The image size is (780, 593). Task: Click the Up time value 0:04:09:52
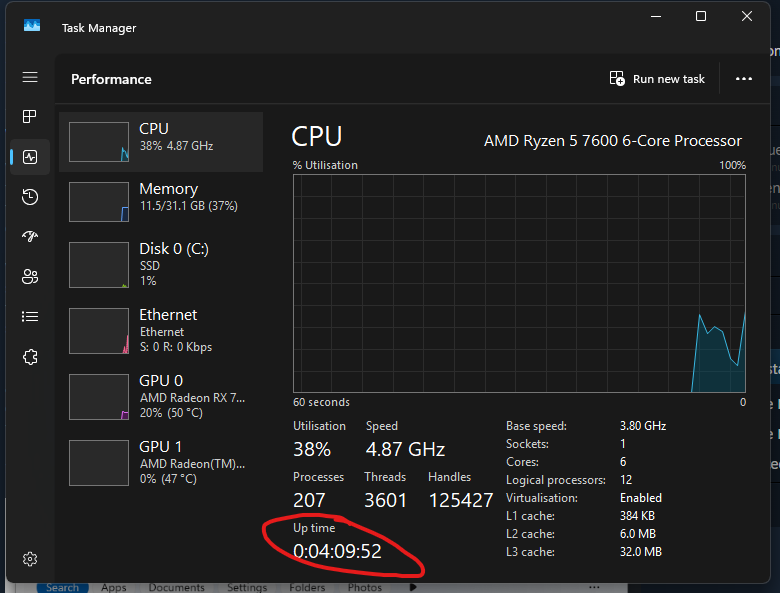(337, 551)
